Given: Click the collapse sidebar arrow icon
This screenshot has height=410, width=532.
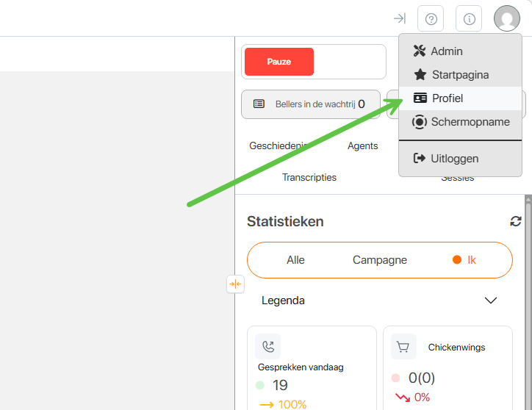Looking at the screenshot, I should point(399,18).
